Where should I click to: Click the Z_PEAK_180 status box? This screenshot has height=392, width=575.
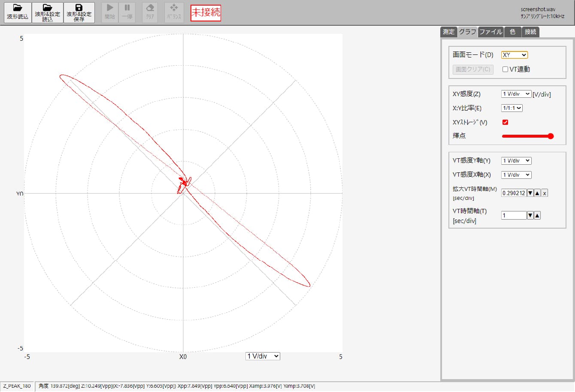click(x=17, y=386)
